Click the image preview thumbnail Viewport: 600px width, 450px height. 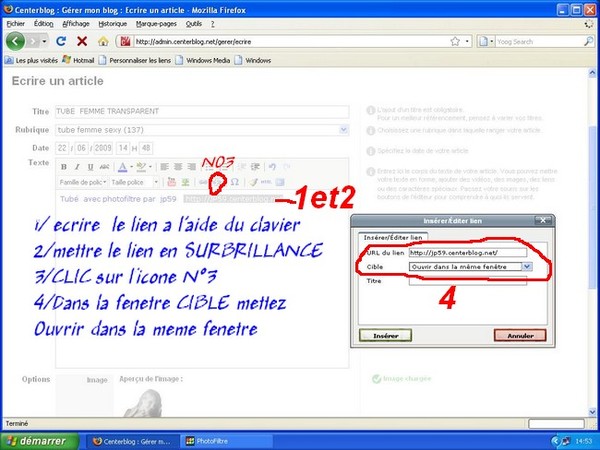pos(145,403)
